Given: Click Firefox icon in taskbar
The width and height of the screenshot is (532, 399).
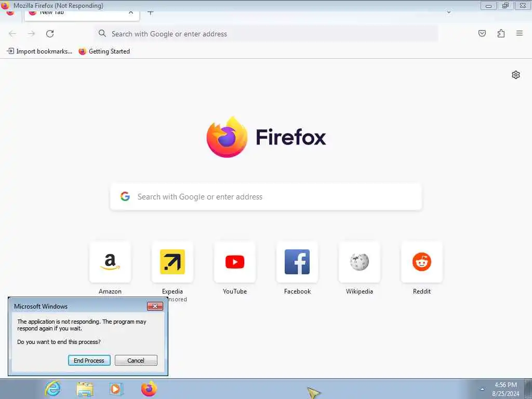Looking at the screenshot, I should [149, 389].
